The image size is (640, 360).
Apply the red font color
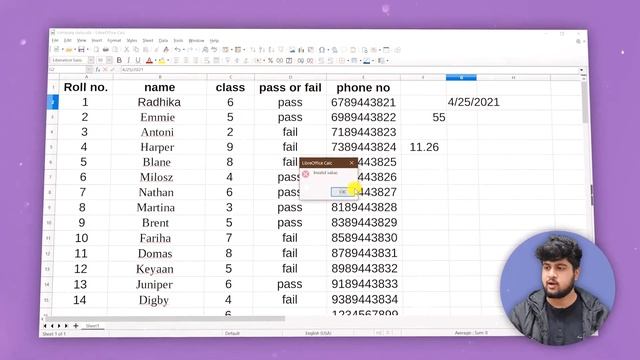[149, 60]
